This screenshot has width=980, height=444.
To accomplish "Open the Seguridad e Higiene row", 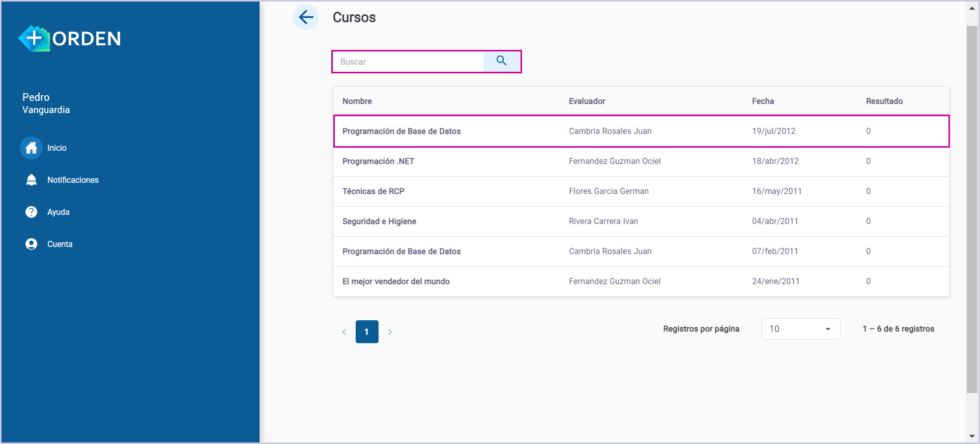I will click(x=379, y=221).
